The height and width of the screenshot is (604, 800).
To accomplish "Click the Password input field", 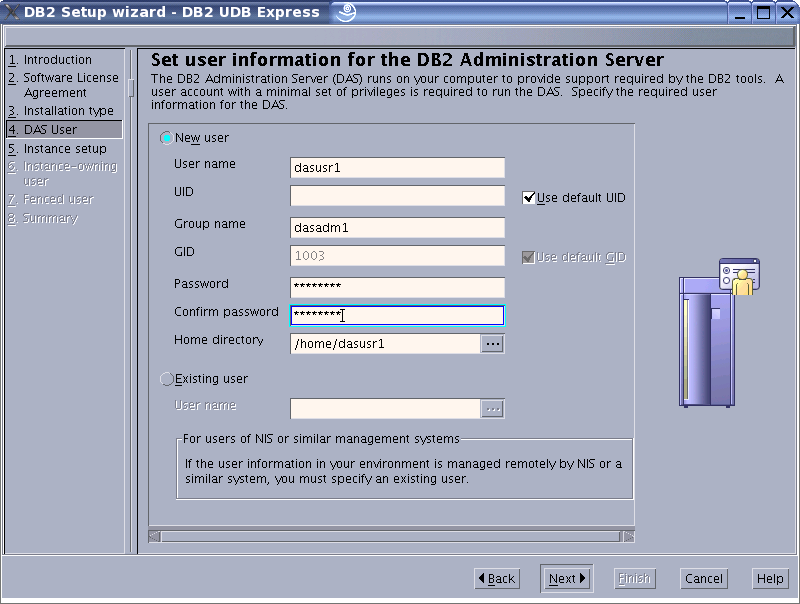I will pos(397,287).
